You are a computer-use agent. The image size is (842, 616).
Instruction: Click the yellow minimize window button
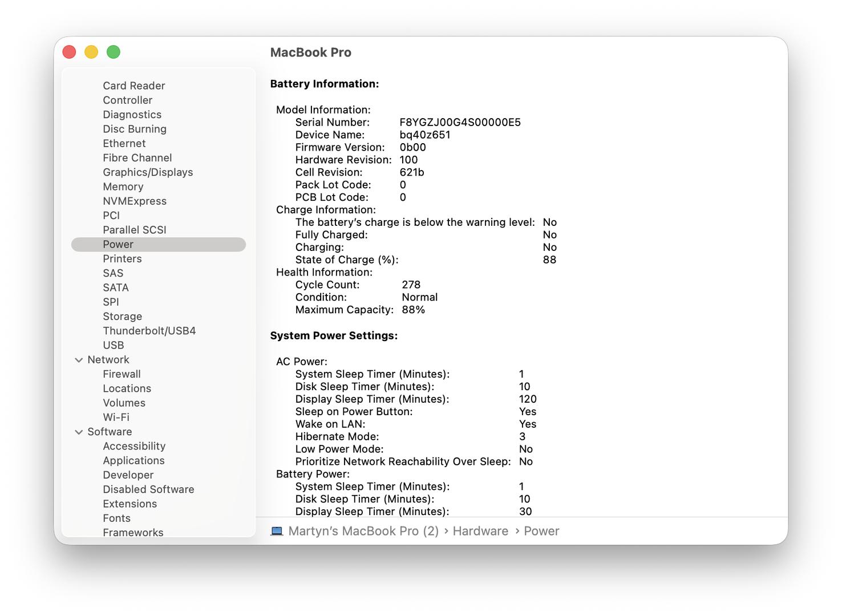(91, 52)
